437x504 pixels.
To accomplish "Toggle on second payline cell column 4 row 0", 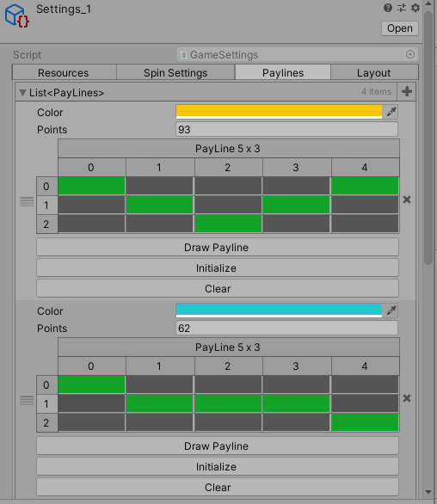I will click(x=365, y=384).
